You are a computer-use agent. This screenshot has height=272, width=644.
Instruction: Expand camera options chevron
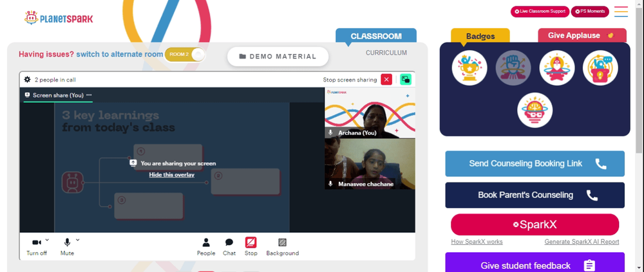click(x=47, y=240)
